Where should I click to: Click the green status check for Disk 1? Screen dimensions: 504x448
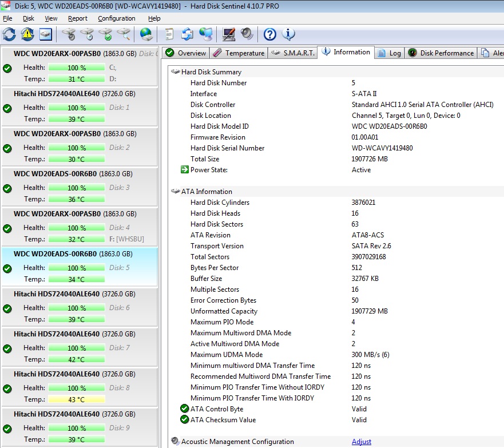tap(7, 108)
